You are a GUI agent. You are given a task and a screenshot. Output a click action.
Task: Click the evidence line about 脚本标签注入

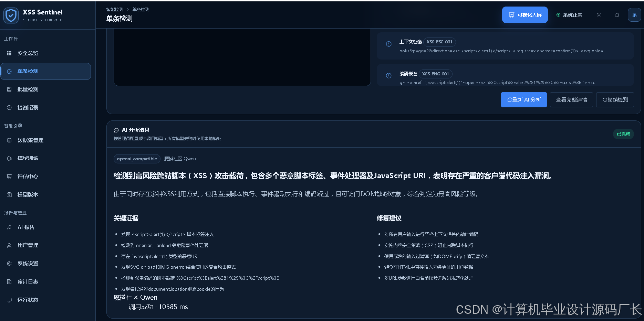(x=167, y=235)
